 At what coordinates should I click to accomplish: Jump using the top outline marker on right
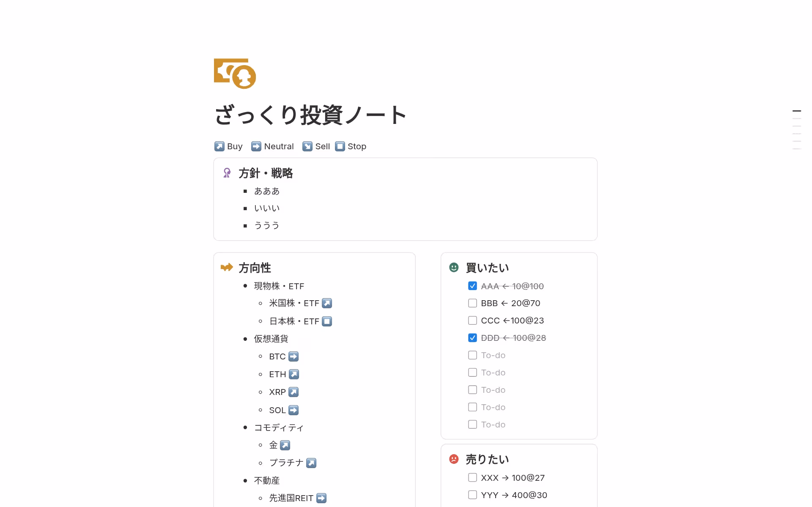coord(797,111)
